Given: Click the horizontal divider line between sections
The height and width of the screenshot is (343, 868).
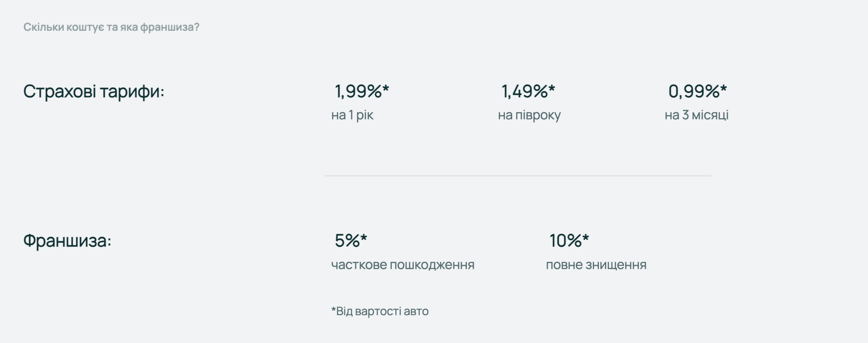Looking at the screenshot, I should (x=518, y=176).
